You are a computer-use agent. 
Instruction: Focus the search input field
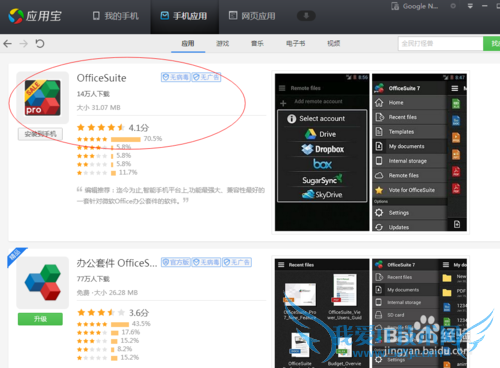[x=440, y=44]
